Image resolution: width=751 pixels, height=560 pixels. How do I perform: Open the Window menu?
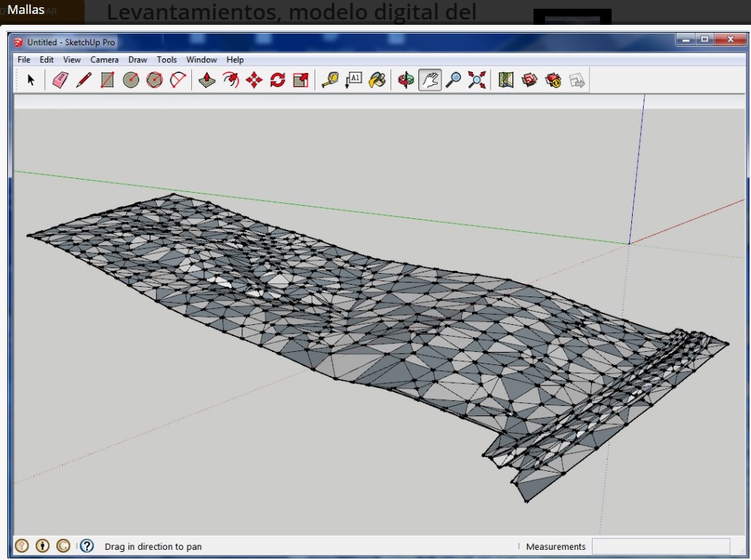click(201, 60)
